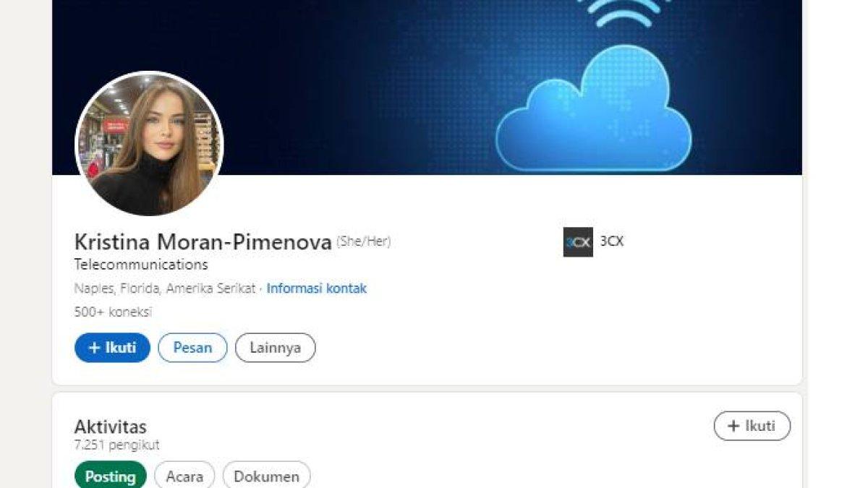Screen dimensions: 868x488
Task: Click the Wi-Fi signal icon in the banner
Action: pyautogui.click(x=624, y=12)
